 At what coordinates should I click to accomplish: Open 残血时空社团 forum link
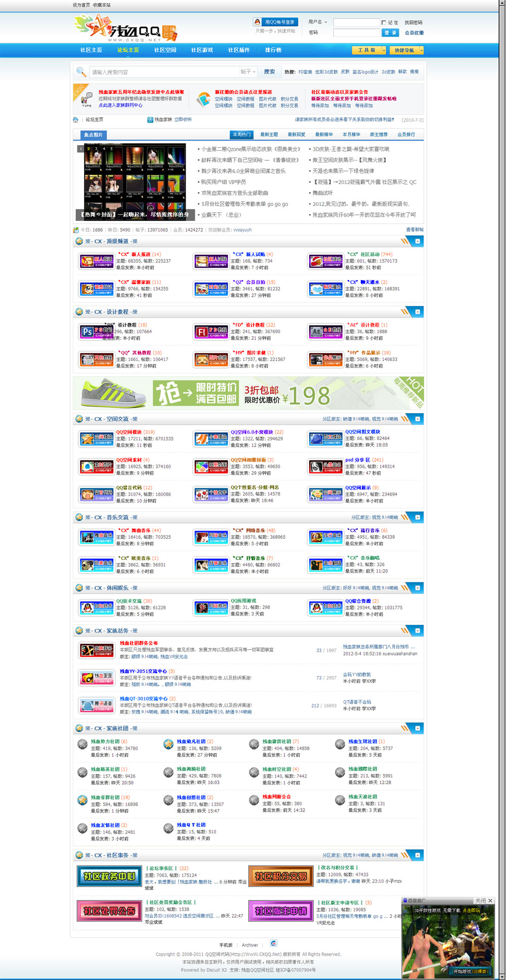click(x=276, y=769)
